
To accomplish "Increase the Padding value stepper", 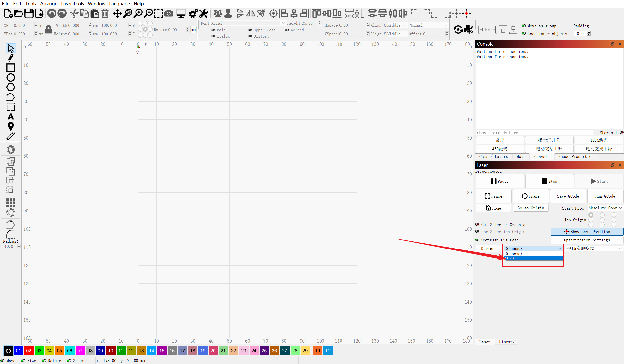I will (x=589, y=32).
